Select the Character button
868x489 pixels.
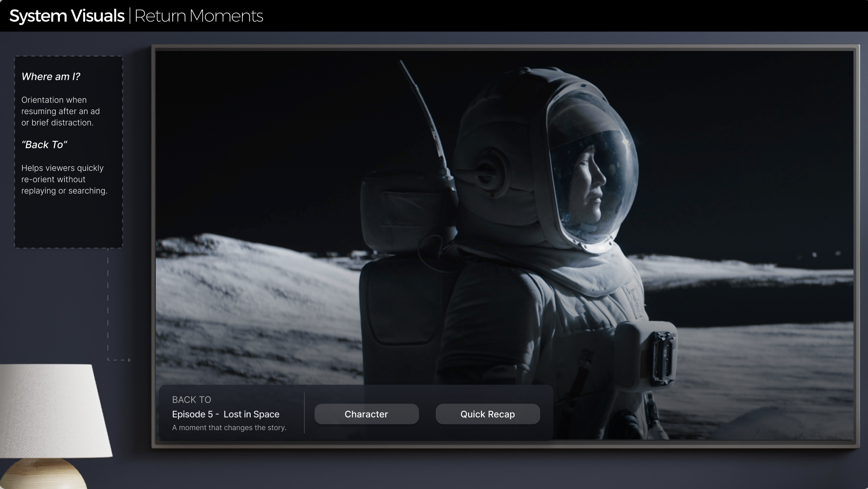[x=366, y=414]
